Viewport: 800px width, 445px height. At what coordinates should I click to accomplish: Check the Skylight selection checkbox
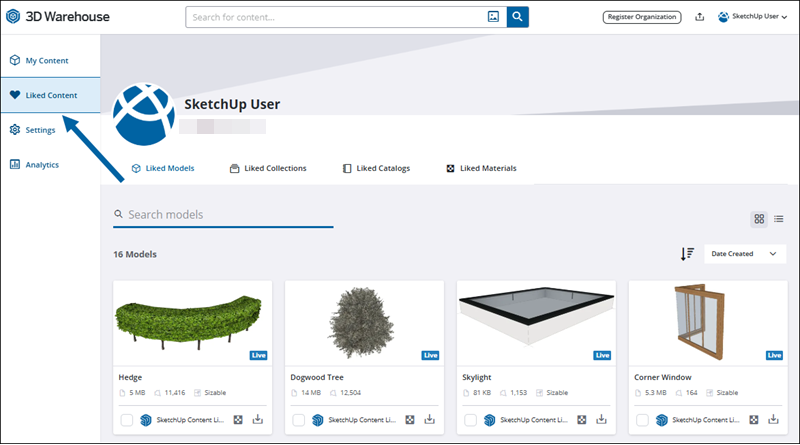(x=470, y=420)
